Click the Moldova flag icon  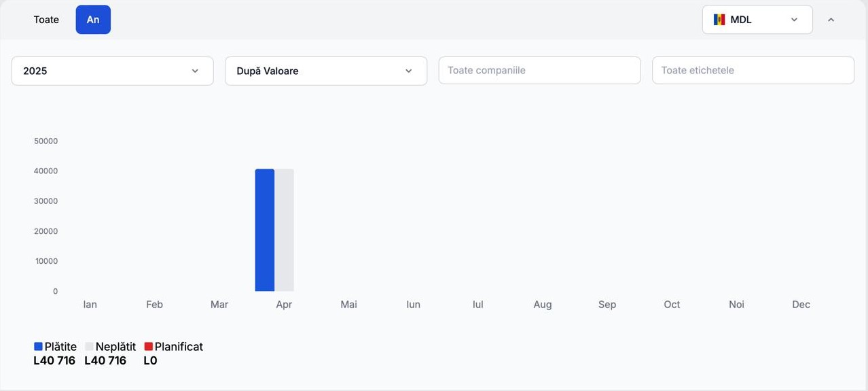point(719,20)
